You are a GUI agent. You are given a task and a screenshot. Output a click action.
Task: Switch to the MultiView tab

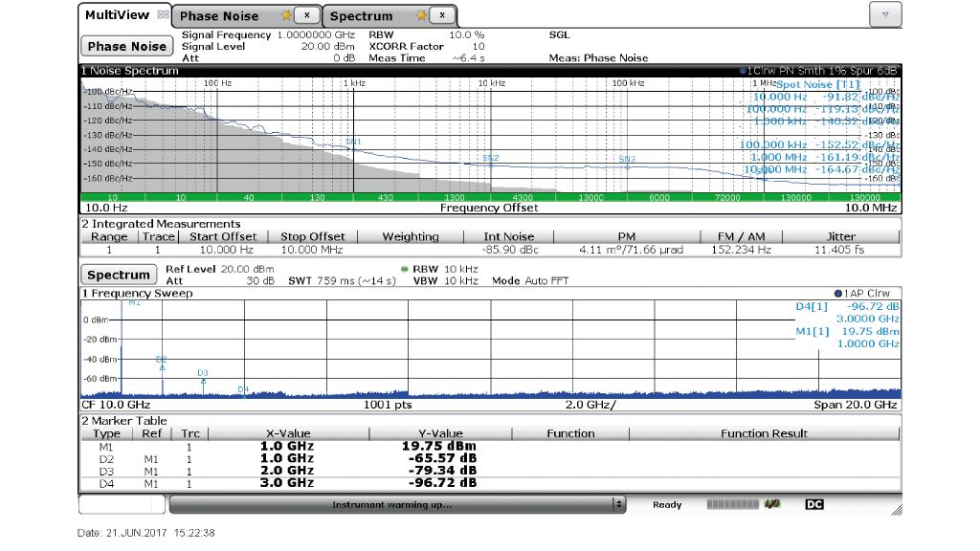[x=115, y=14]
